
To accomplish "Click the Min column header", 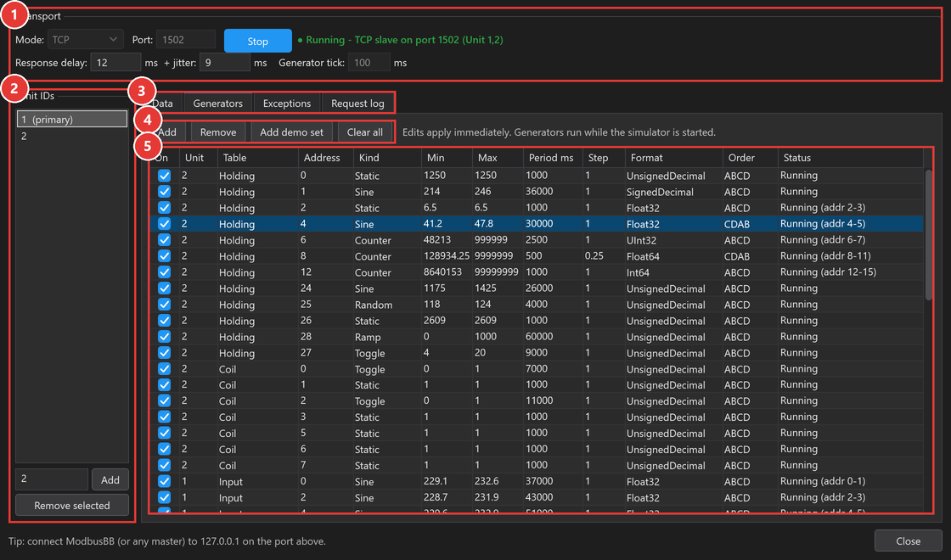I will click(447, 158).
